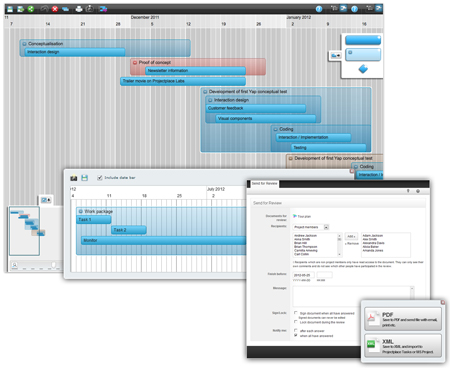
Task: Open the minimap toggle above the overview
Action: tap(46, 200)
